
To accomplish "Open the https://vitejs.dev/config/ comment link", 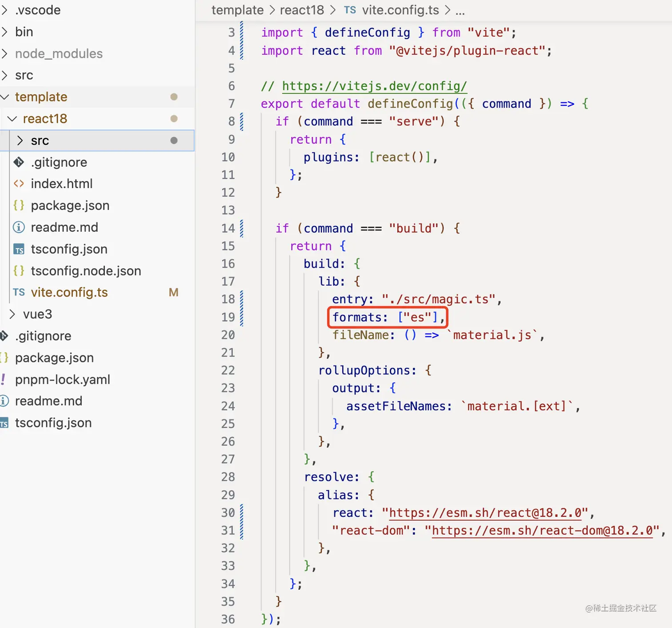I will (374, 86).
